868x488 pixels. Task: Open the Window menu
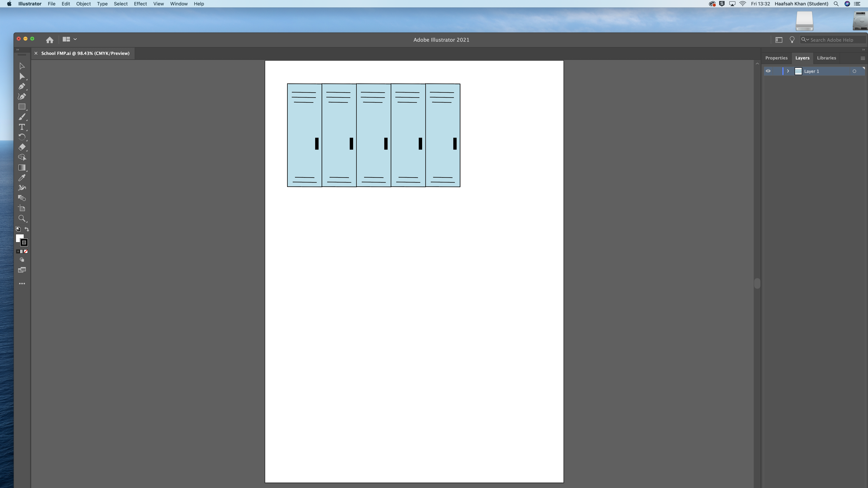coord(179,4)
